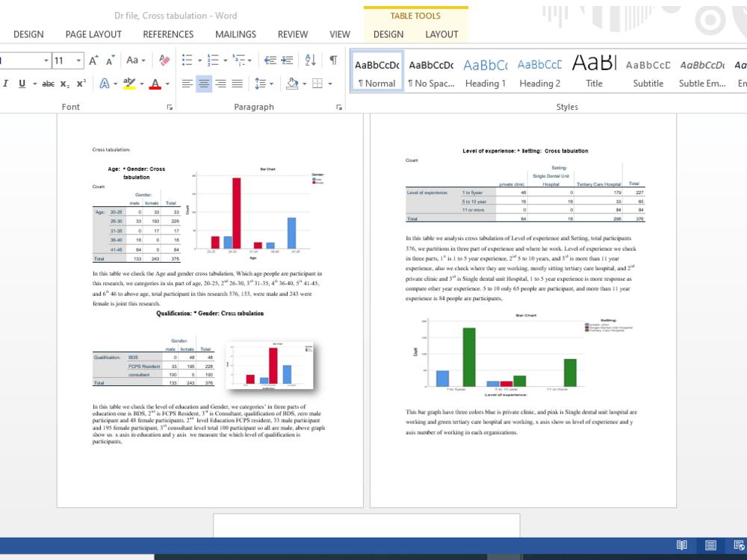Screen dimensions: 747x560
Task: Select the Qualification Gender bar chart image
Action: point(270,365)
